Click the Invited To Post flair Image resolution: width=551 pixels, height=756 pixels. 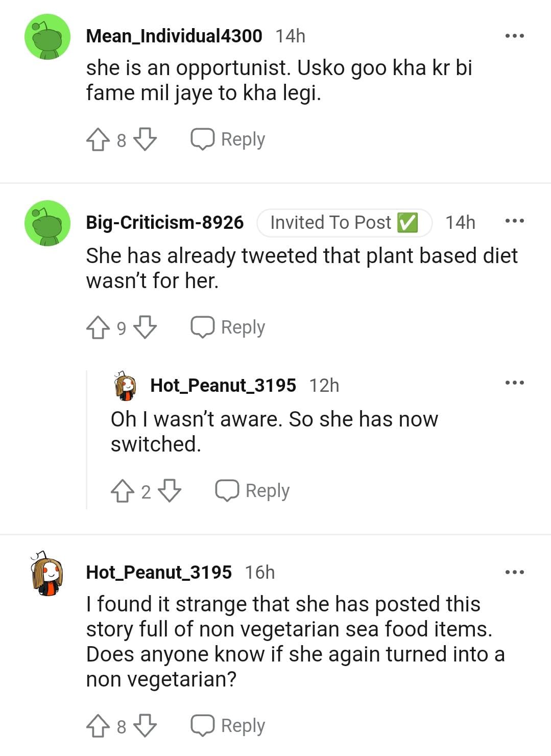click(344, 223)
